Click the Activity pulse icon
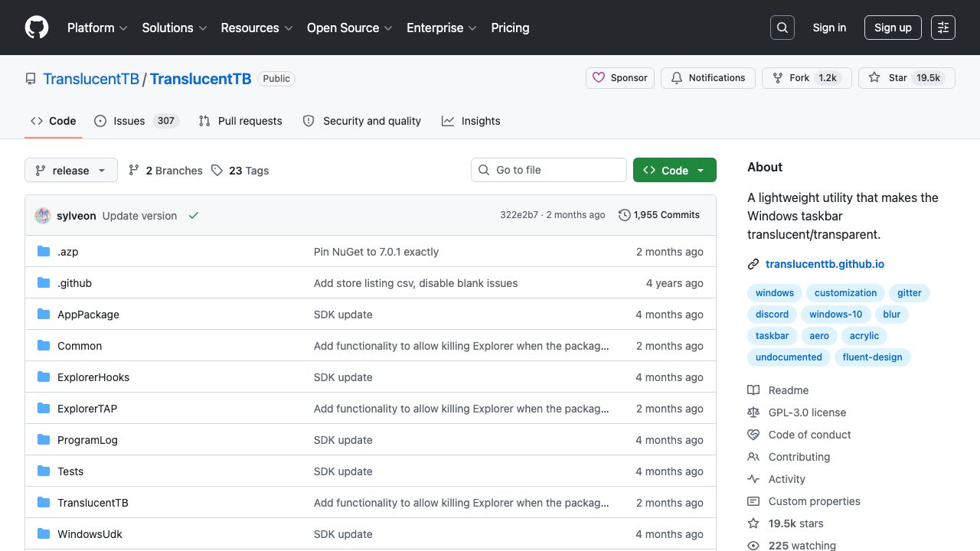Image resolution: width=980 pixels, height=551 pixels. (x=753, y=479)
